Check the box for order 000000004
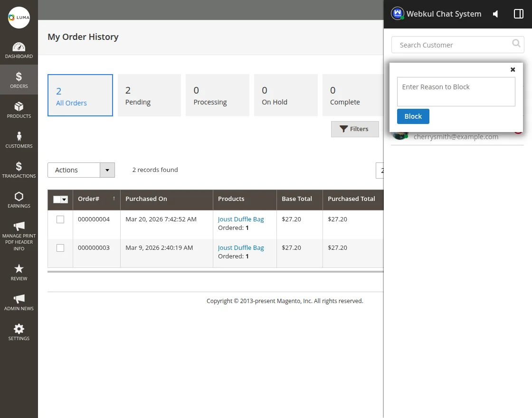 click(x=60, y=219)
